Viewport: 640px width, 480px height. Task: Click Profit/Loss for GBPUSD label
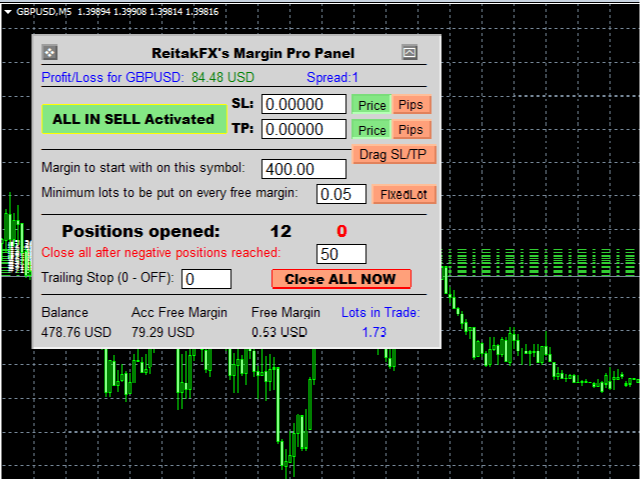click(113, 77)
